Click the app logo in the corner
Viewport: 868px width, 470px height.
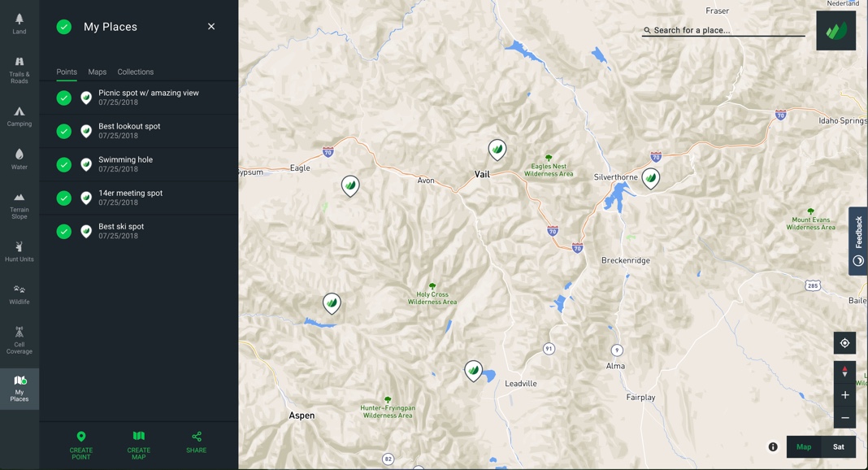point(835,30)
